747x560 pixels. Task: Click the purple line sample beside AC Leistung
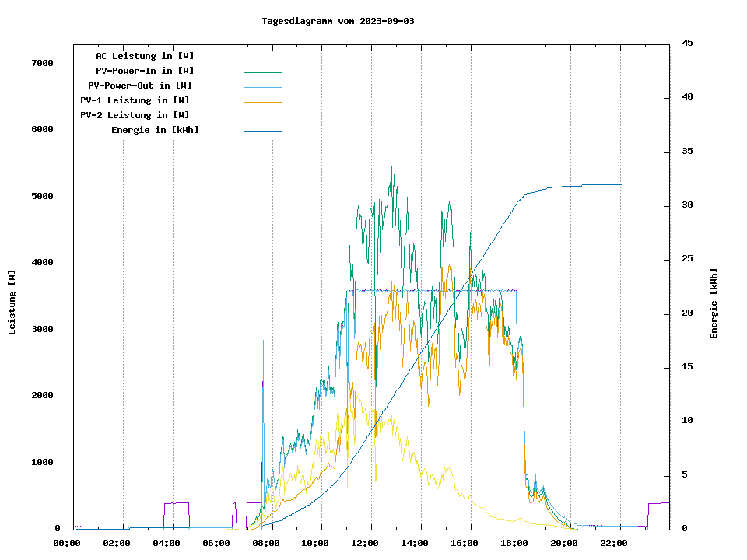[x=262, y=57]
